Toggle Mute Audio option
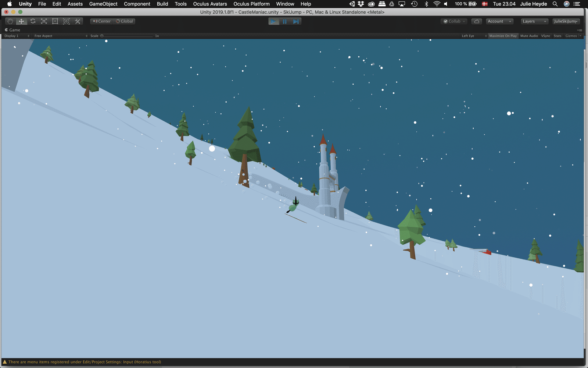The image size is (588, 368). pyautogui.click(x=529, y=36)
